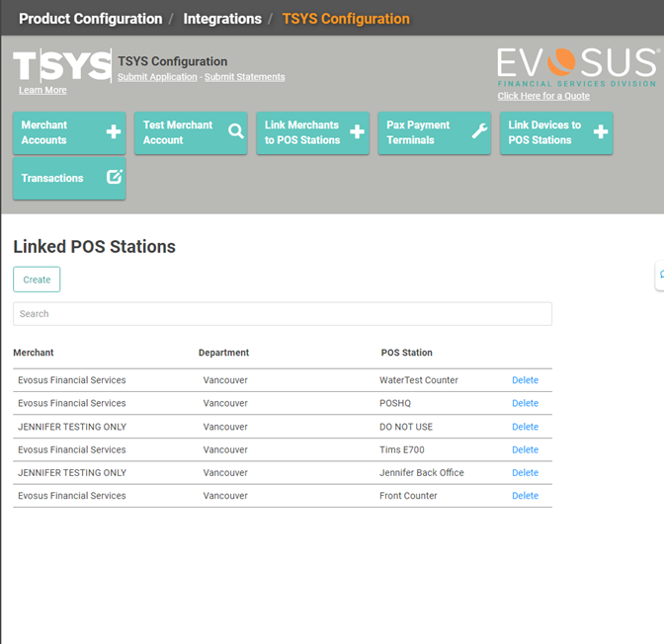Click the TSYS logo
Image resolution: width=664 pixels, height=644 pixels.
(62, 65)
